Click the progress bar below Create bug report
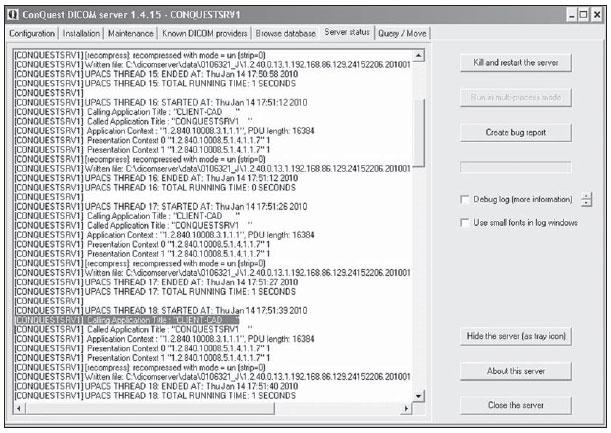611x433 pixels. click(516, 167)
